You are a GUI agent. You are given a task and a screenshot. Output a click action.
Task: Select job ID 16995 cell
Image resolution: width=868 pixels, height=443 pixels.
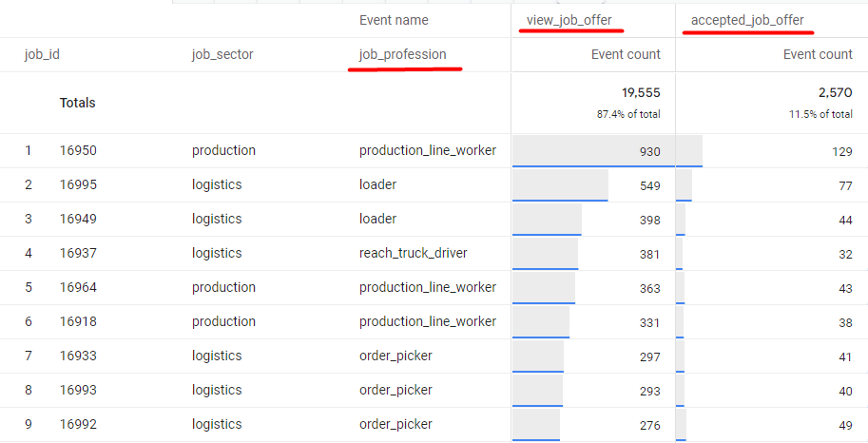[77, 185]
